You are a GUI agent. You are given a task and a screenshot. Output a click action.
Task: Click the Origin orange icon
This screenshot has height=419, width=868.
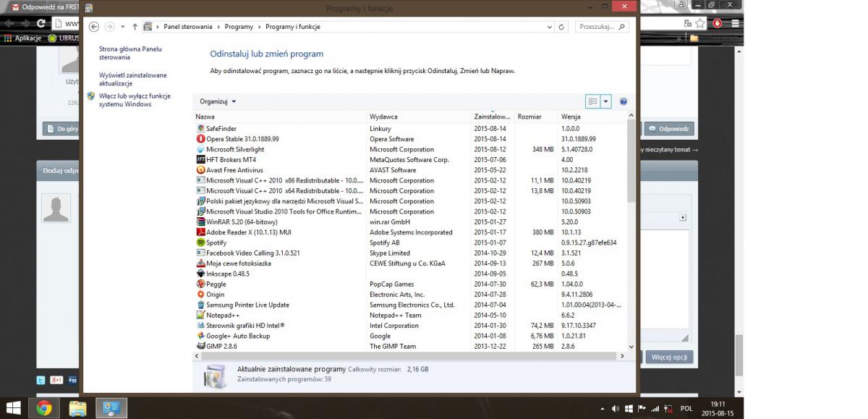tap(200, 295)
